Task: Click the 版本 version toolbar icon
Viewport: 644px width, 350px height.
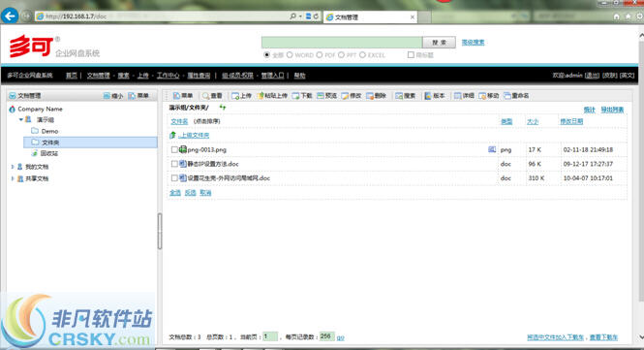Action: pyautogui.click(x=428, y=96)
